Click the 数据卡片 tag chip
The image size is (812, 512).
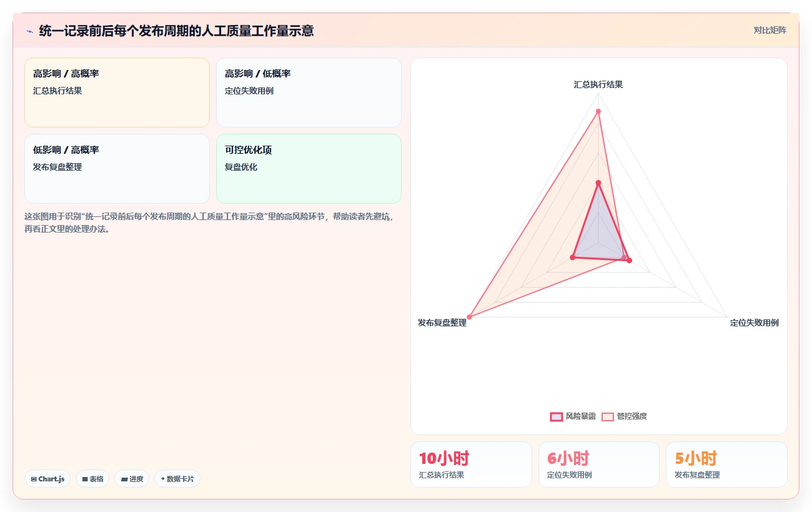tap(177, 479)
